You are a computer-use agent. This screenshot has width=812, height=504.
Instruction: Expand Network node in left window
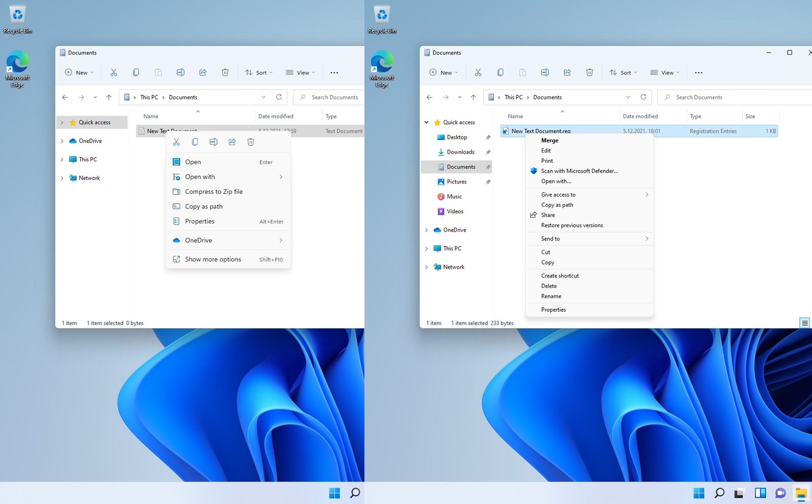(x=62, y=178)
